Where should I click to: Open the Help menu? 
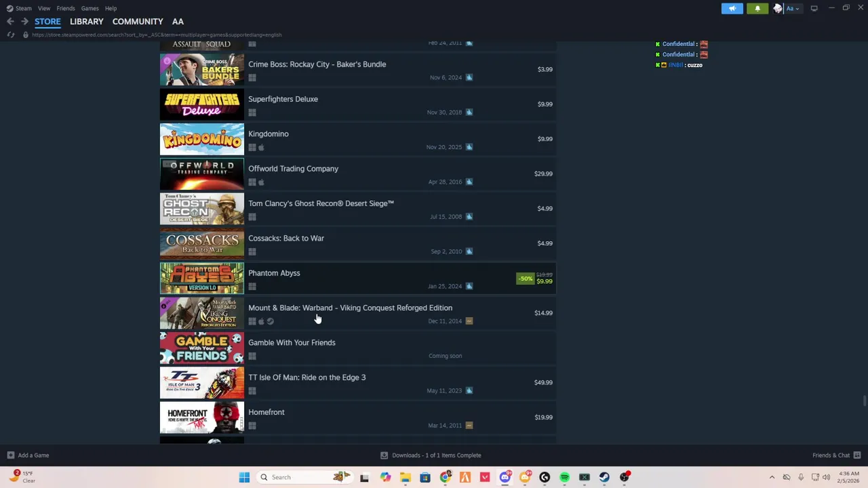pyautogui.click(x=111, y=8)
